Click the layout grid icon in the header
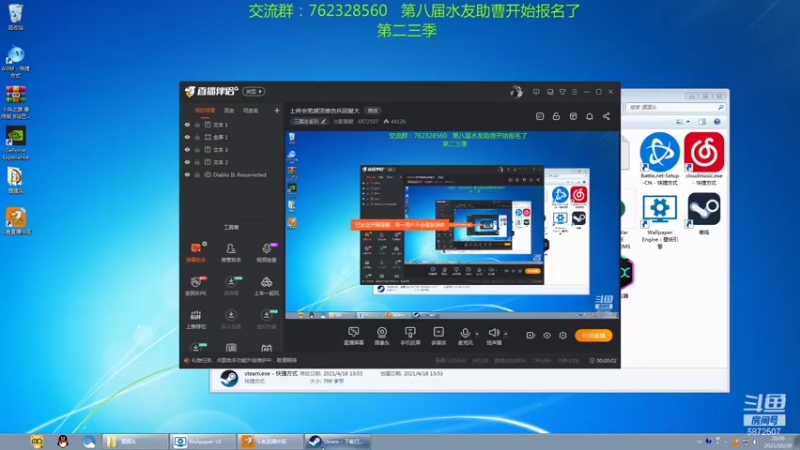 pyautogui.click(x=573, y=116)
